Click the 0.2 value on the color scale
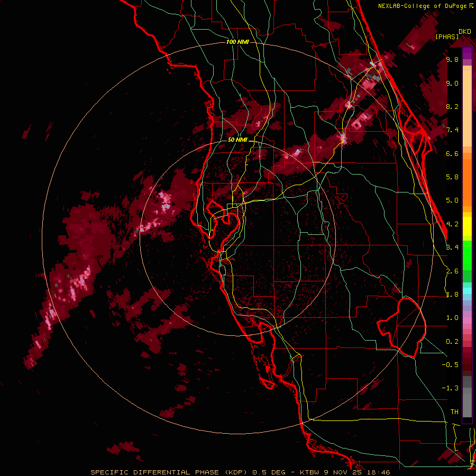 click(452, 342)
